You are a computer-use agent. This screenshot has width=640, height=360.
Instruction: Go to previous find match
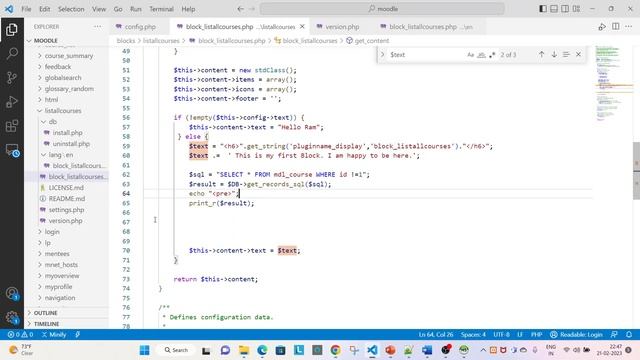pyautogui.click(x=541, y=54)
